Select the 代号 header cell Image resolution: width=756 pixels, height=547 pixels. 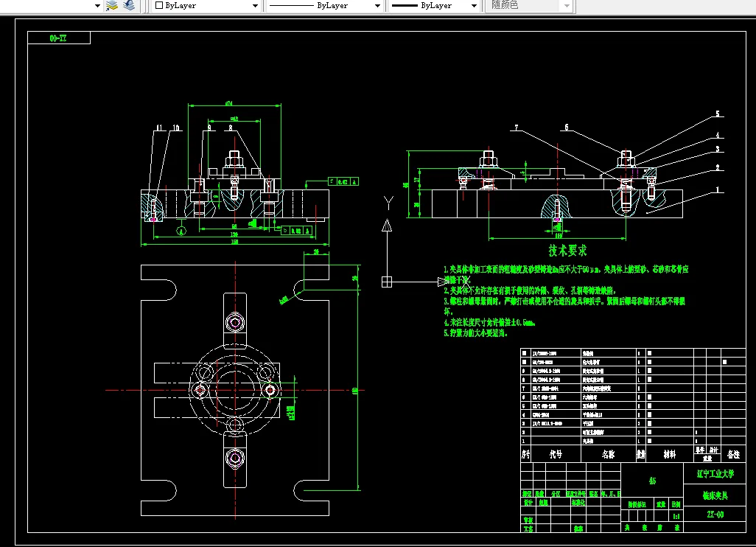tap(556, 454)
